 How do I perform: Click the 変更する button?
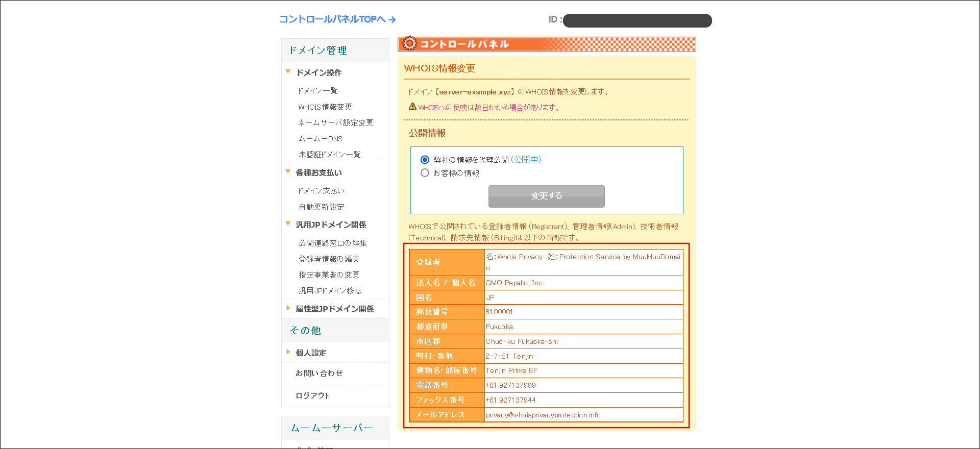coord(546,196)
